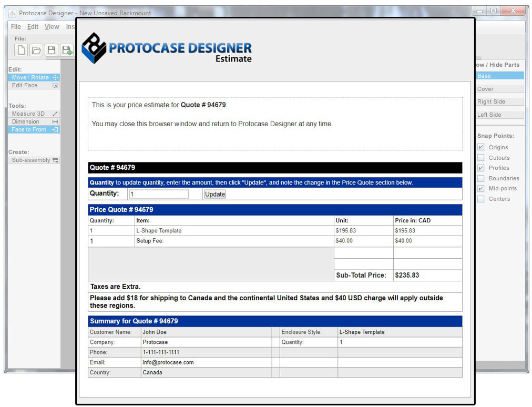Toggle visibility of the Base part
The height and width of the screenshot is (407, 532).
click(500, 76)
